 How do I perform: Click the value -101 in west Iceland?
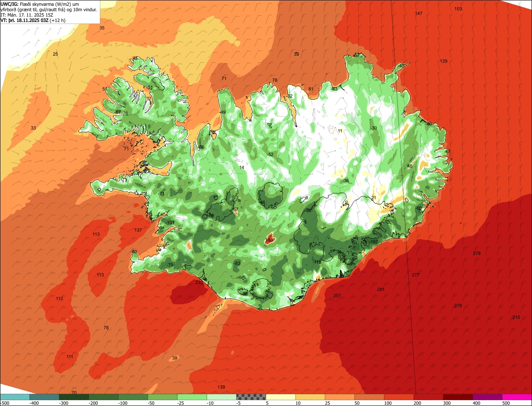coord(170,223)
